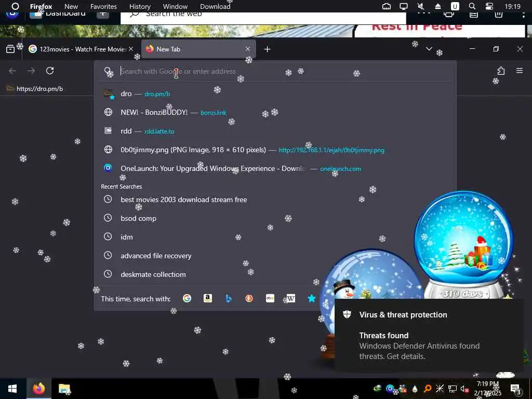Go forward with the forward arrow
This screenshot has height=399, width=532.
coord(31,71)
